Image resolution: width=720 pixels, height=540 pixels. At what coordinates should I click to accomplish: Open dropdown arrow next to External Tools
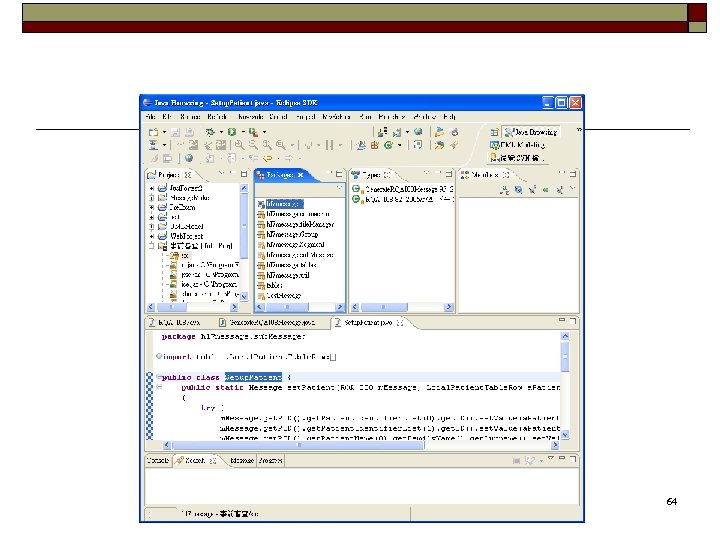(x=264, y=132)
